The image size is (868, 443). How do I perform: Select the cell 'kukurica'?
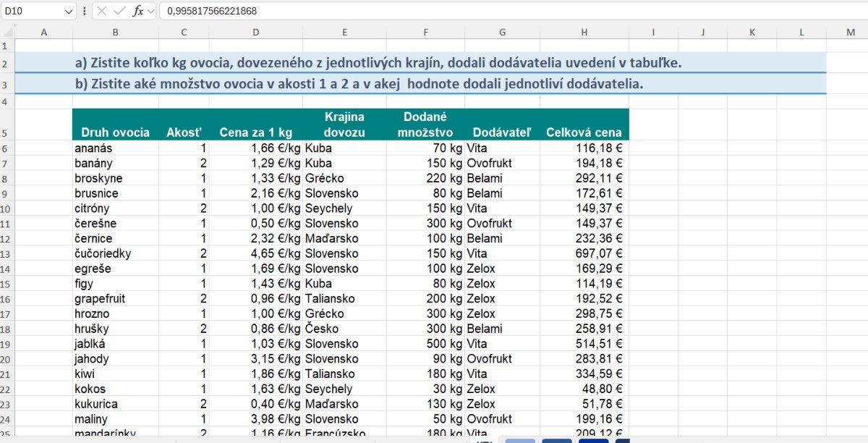pos(116,404)
